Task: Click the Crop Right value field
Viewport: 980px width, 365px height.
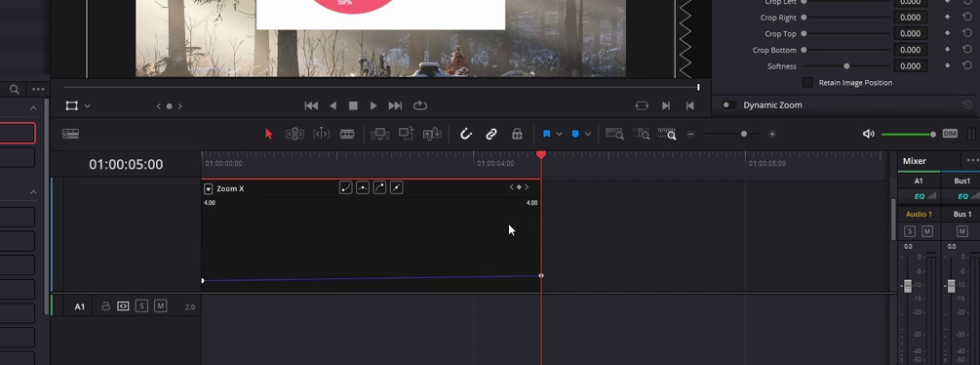Action: tap(910, 18)
